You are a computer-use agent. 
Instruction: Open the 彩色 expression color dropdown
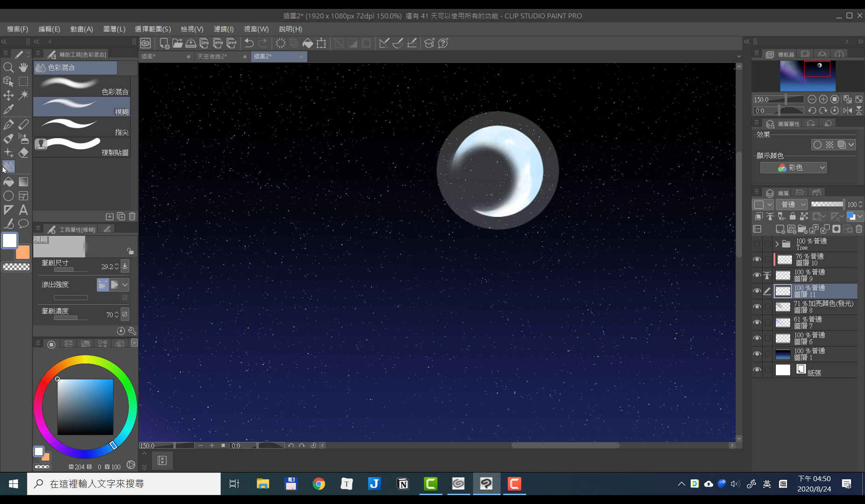(794, 168)
